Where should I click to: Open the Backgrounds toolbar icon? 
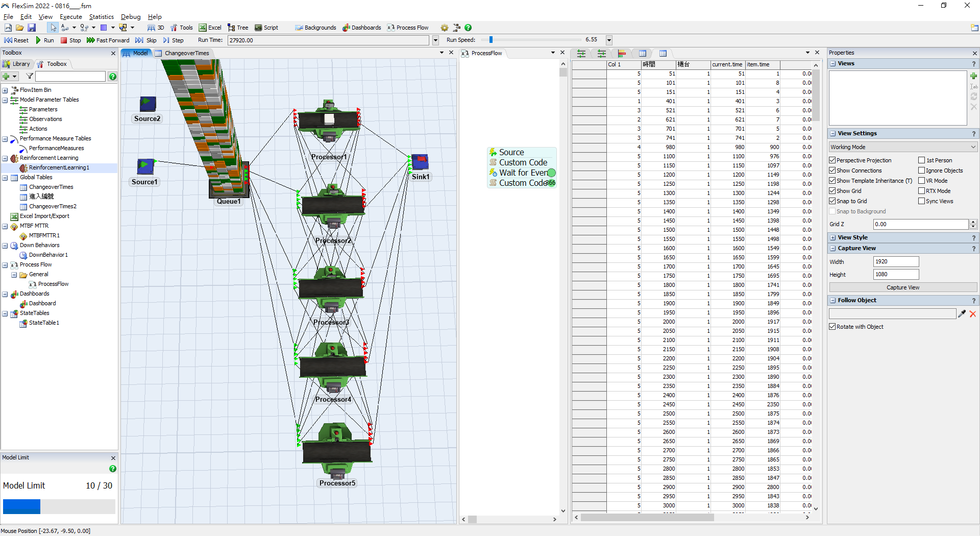tap(315, 28)
